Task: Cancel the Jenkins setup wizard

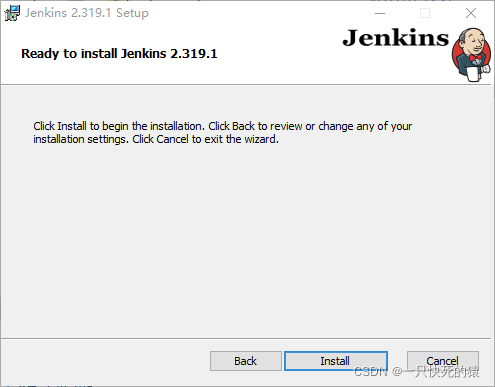Action: [x=443, y=361]
